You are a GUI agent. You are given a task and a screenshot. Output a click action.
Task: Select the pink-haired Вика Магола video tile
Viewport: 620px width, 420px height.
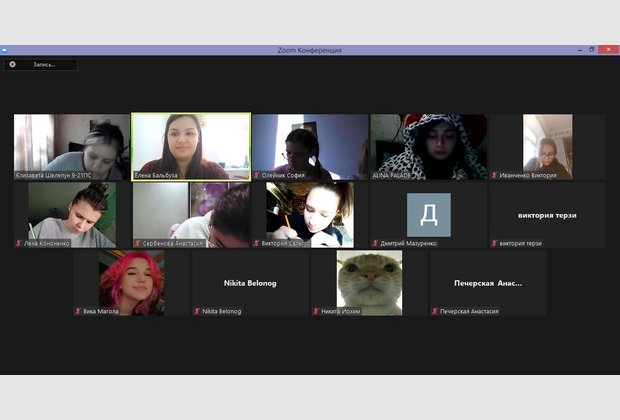131,283
